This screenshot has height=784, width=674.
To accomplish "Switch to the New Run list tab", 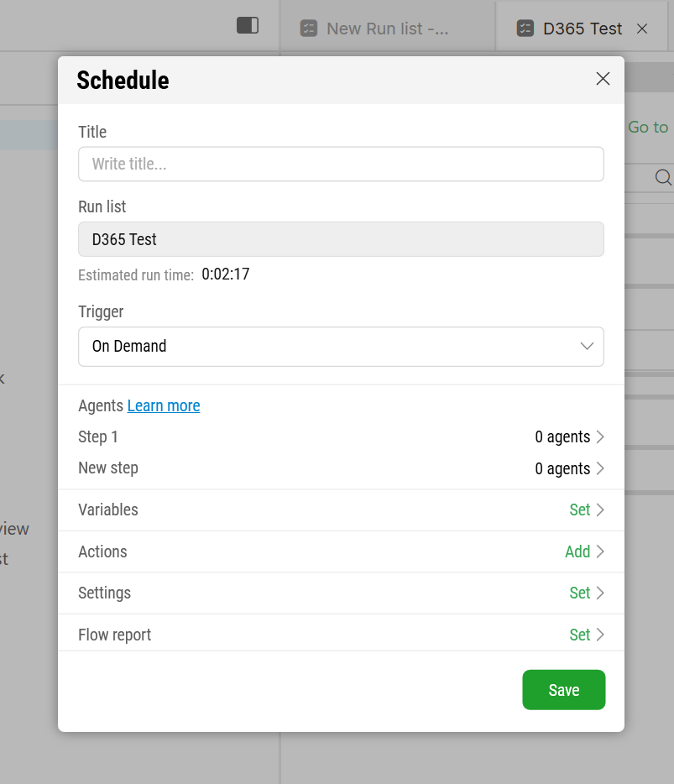I will coord(388,29).
